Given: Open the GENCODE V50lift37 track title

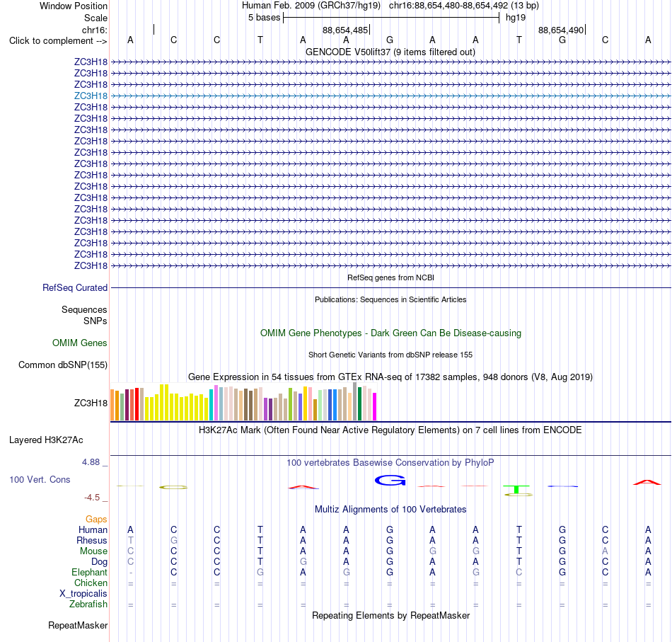Looking at the screenshot, I should coord(390,52).
